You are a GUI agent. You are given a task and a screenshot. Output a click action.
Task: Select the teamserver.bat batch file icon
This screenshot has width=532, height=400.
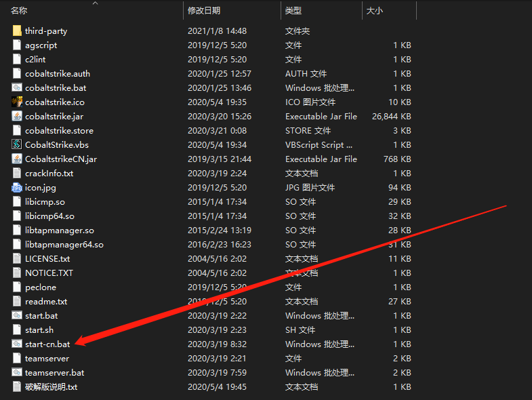tap(17, 372)
